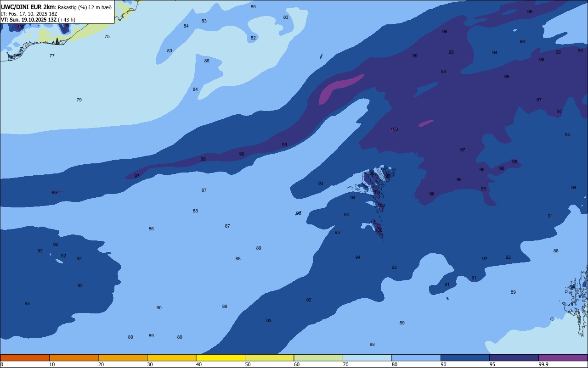Click the 80–90 light blue legend swatch
The width and height of the screenshot is (588, 368).
[x=416, y=357]
